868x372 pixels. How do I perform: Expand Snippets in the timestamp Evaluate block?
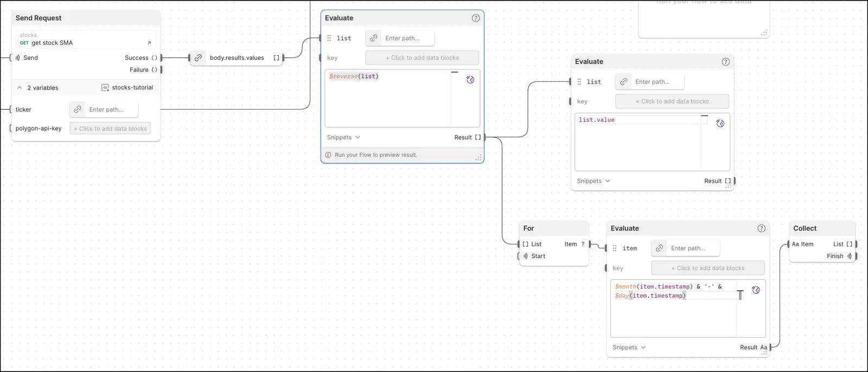tap(629, 348)
